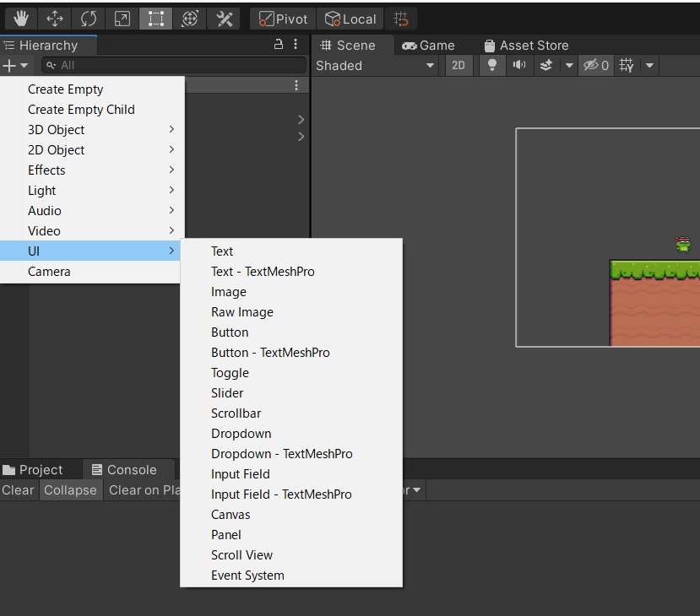Expand the Light submenu

(92, 191)
